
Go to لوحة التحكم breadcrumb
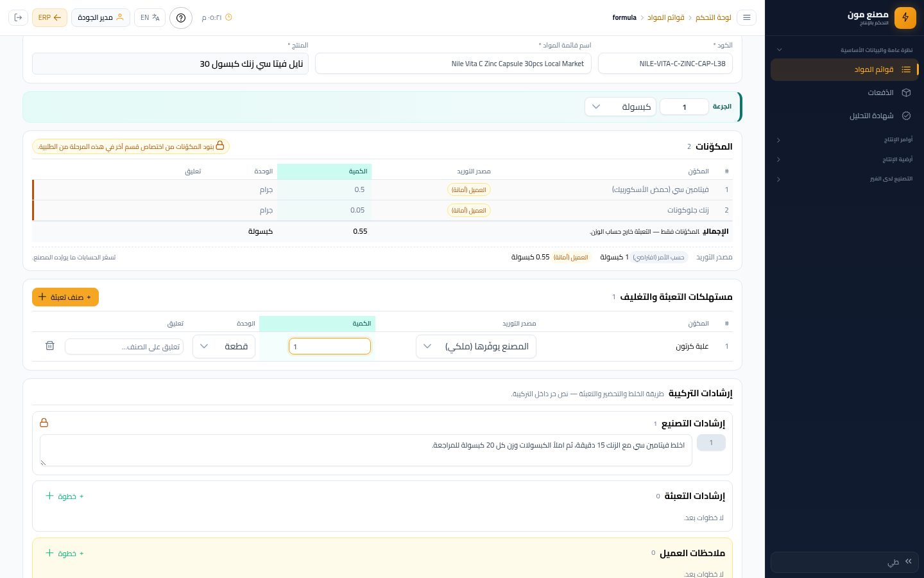pyautogui.click(x=714, y=17)
